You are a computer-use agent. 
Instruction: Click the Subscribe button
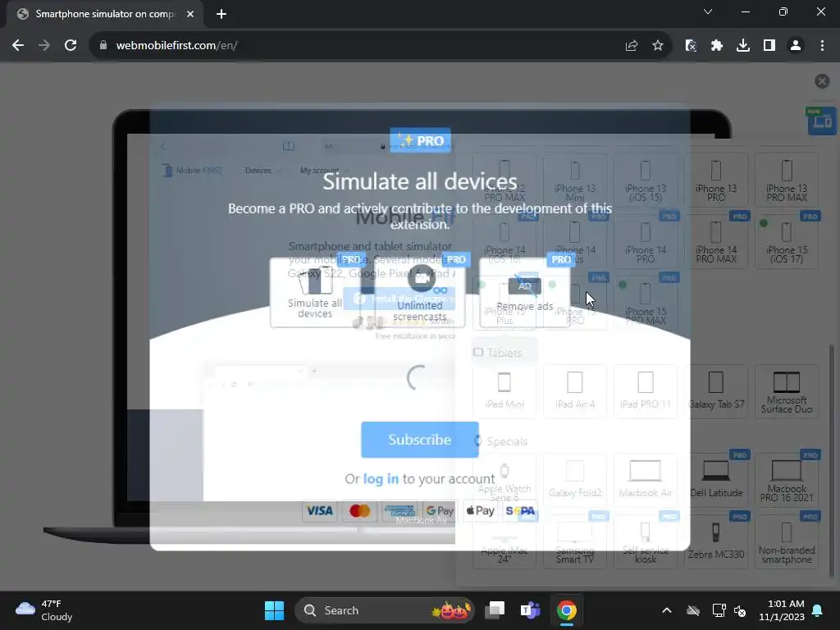click(x=419, y=440)
